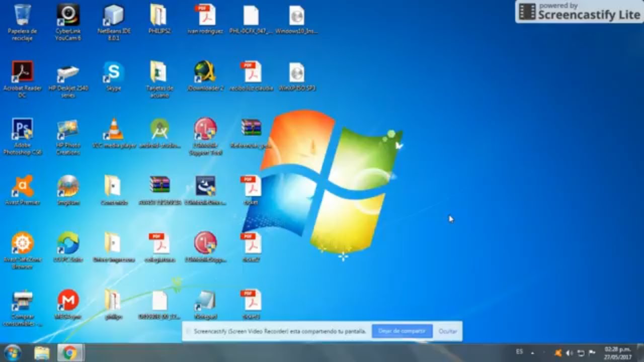Launch CyberLink YouCam 6 shortcut
The width and height of the screenshot is (644, 362).
(68, 23)
